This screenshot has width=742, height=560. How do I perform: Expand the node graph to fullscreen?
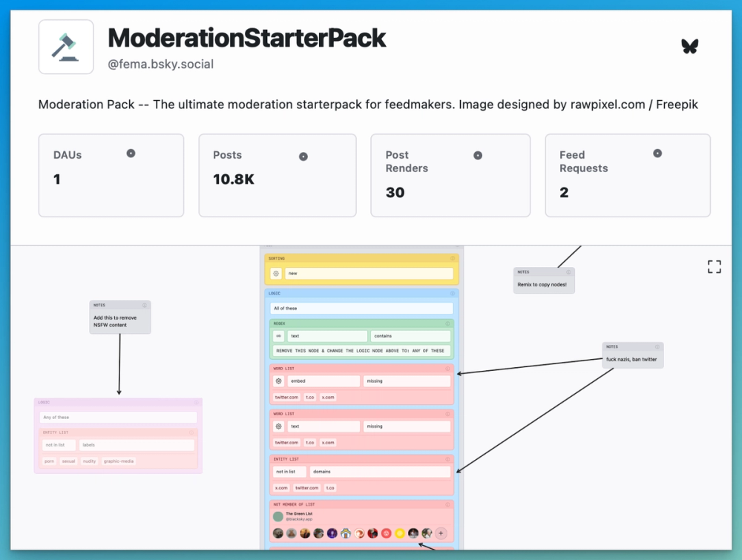pos(714,267)
